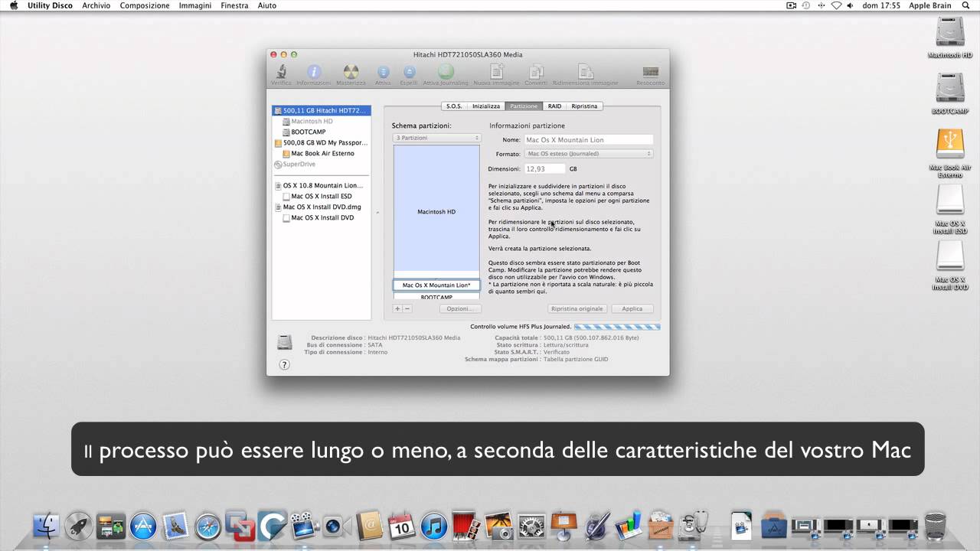Add a partition with the plus button
This screenshot has width=980, height=551.
[x=397, y=308]
